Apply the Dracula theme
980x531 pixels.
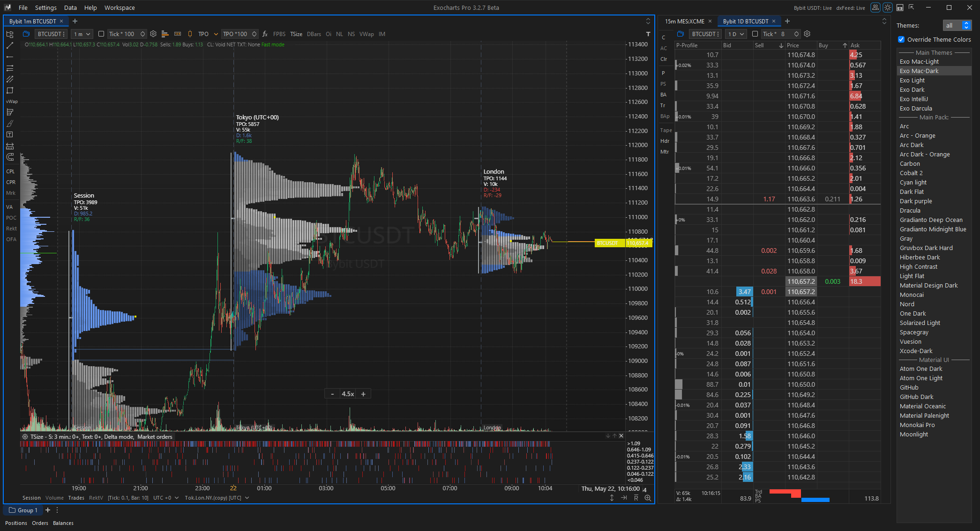(910, 210)
